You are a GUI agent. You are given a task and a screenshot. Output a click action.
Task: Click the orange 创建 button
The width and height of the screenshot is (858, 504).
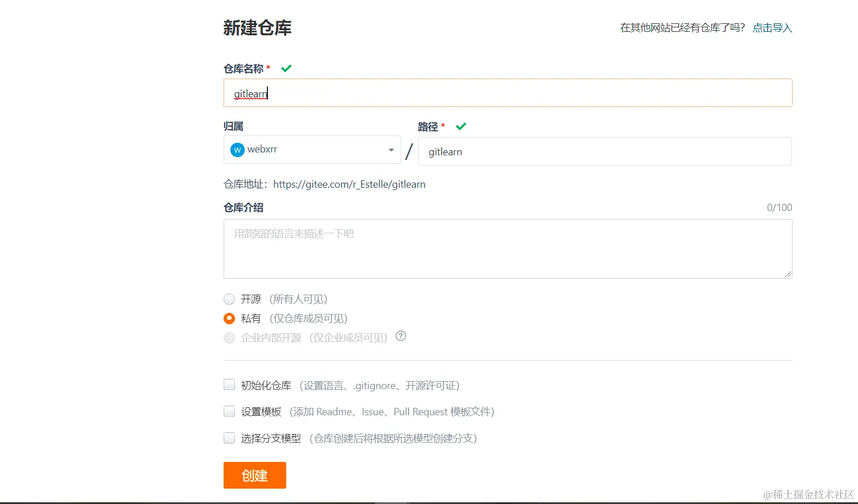click(255, 475)
